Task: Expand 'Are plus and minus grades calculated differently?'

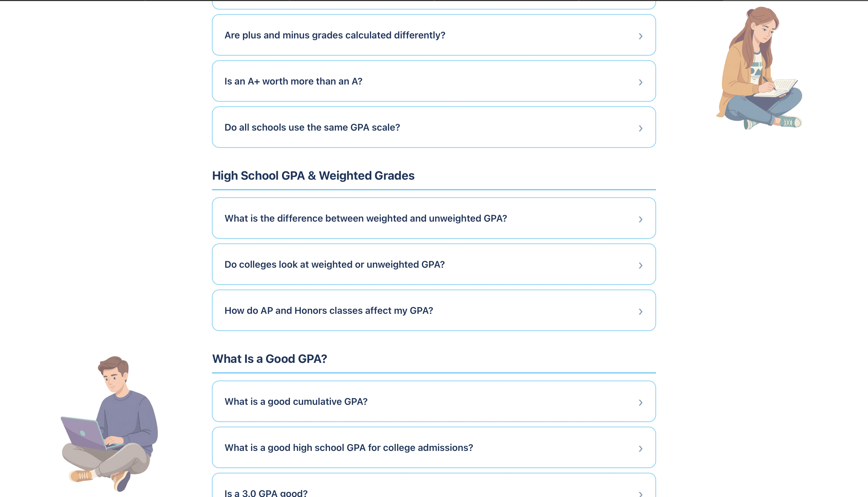Action: (x=335, y=35)
